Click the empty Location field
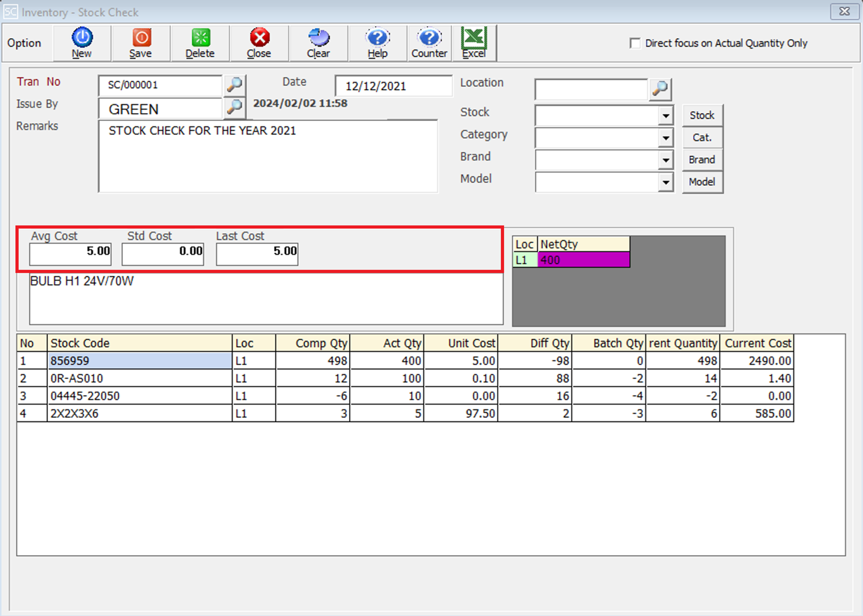This screenshot has height=616, width=863. click(x=591, y=89)
